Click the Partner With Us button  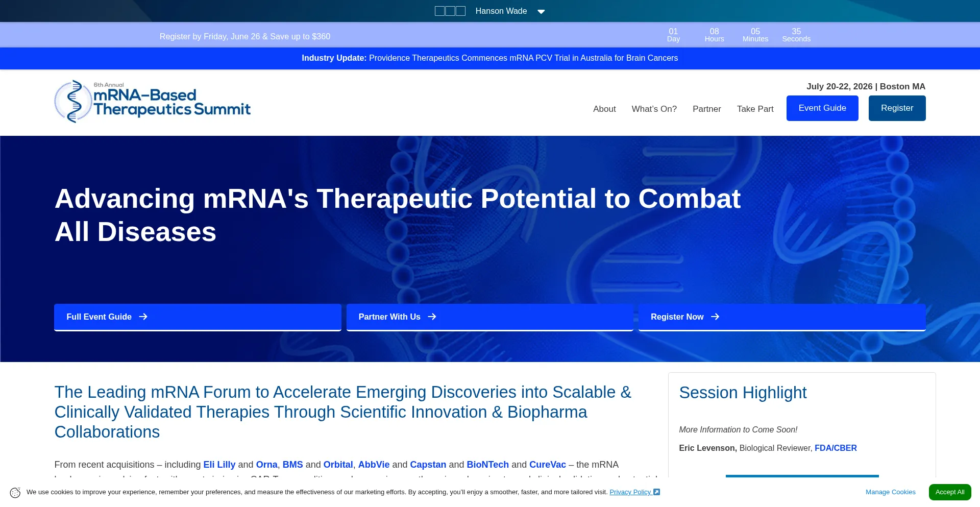pyautogui.click(x=489, y=317)
